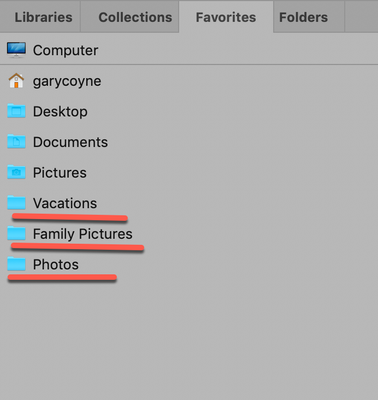Click the Family Pictures folder icon
The height and width of the screenshot is (400, 378).
[16, 233]
